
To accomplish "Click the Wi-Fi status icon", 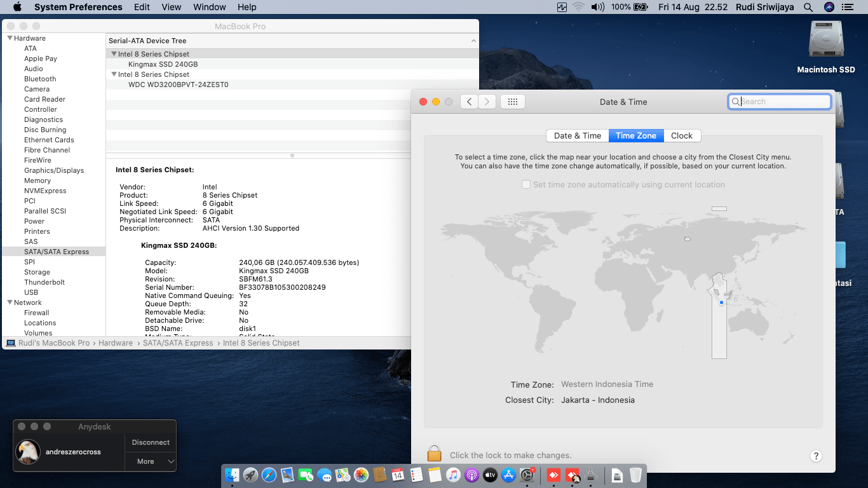I will [x=578, y=7].
